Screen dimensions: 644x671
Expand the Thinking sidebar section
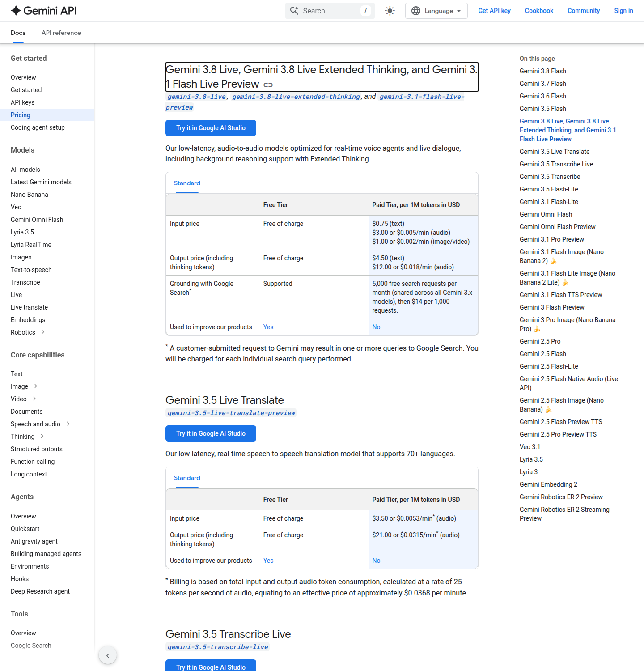point(42,436)
